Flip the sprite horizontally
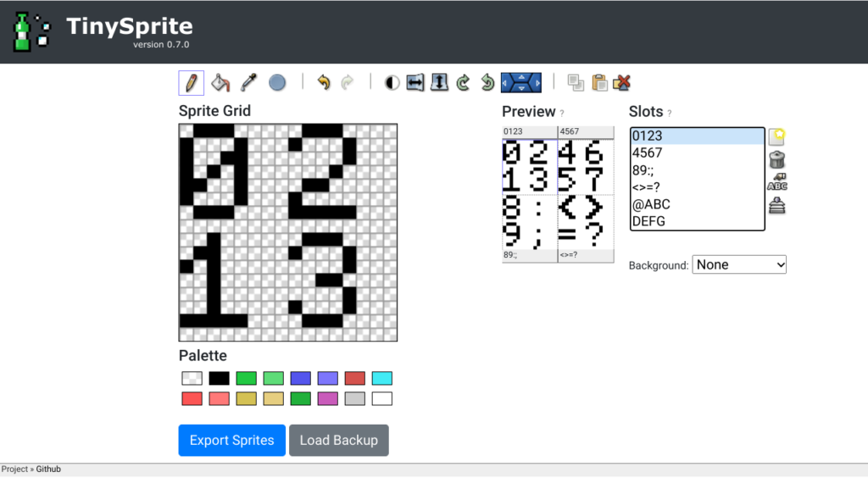This screenshot has width=868, height=478. (x=415, y=82)
